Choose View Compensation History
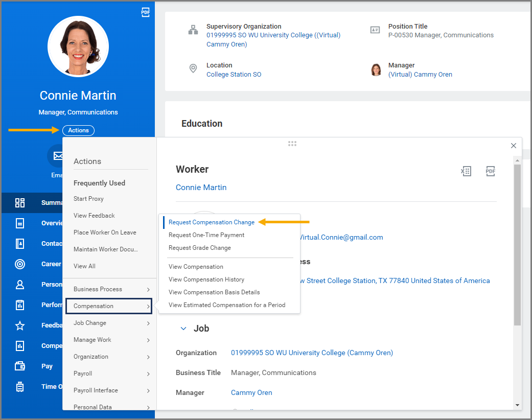The height and width of the screenshot is (420, 532). (x=206, y=279)
